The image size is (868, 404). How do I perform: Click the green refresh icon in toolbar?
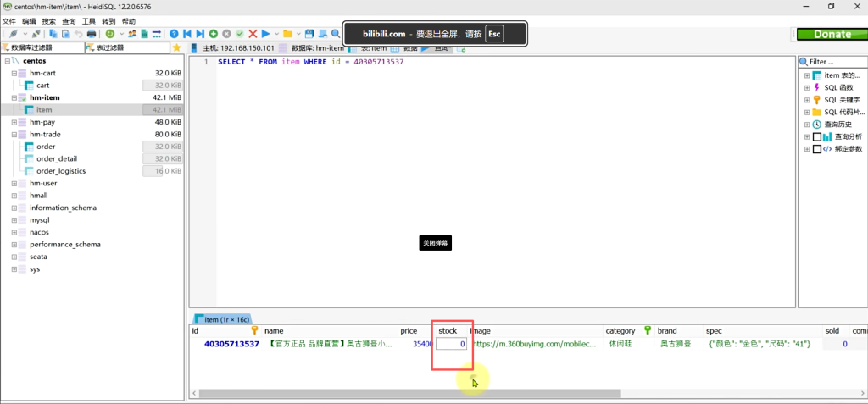109,34
